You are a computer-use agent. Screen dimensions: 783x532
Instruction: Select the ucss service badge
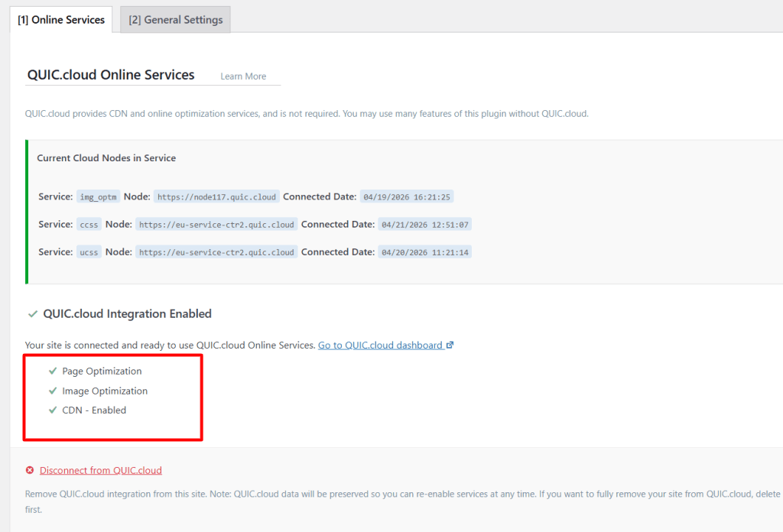[89, 251]
